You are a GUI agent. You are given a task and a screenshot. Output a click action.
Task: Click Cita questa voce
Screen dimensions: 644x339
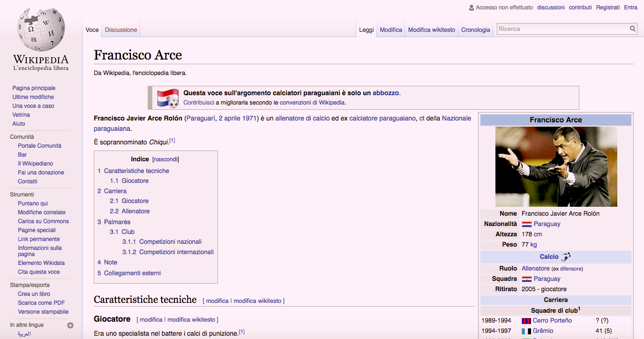(x=39, y=272)
